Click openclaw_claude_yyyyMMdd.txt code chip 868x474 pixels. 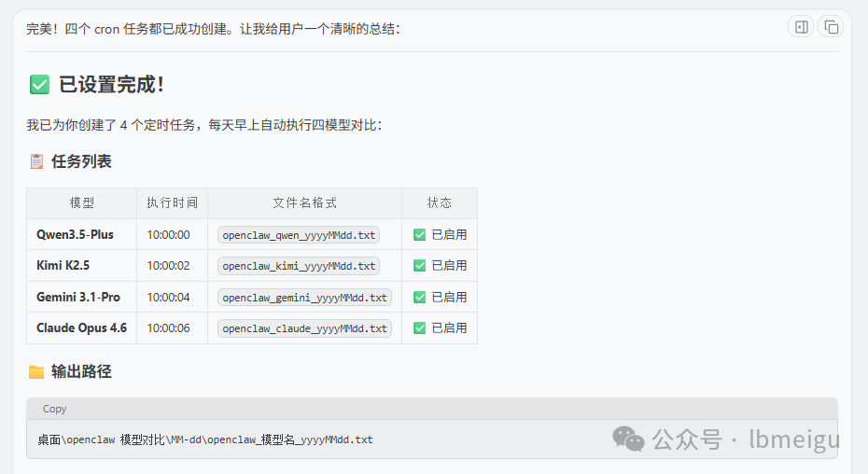click(304, 328)
